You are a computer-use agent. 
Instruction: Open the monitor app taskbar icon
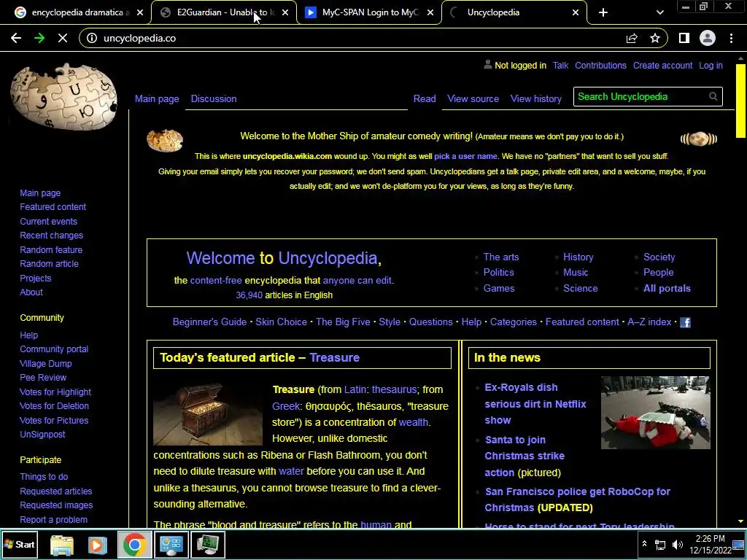(208, 545)
